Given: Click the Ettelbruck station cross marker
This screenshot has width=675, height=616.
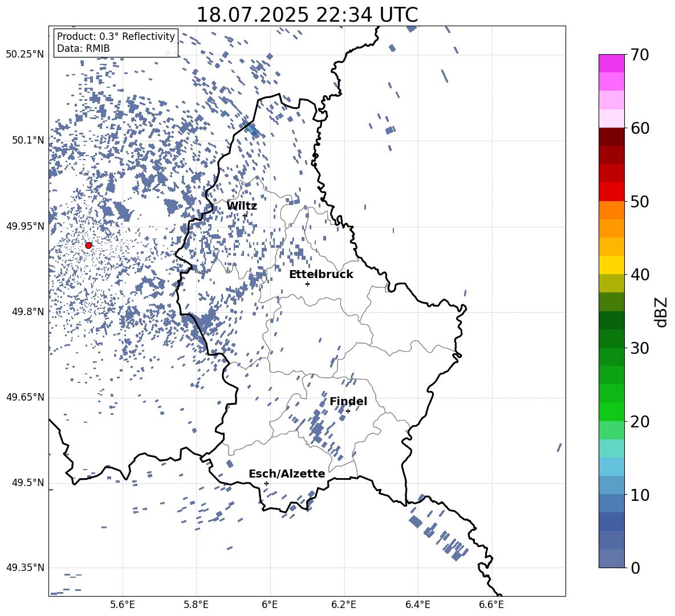Looking at the screenshot, I should (x=307, y=284).
